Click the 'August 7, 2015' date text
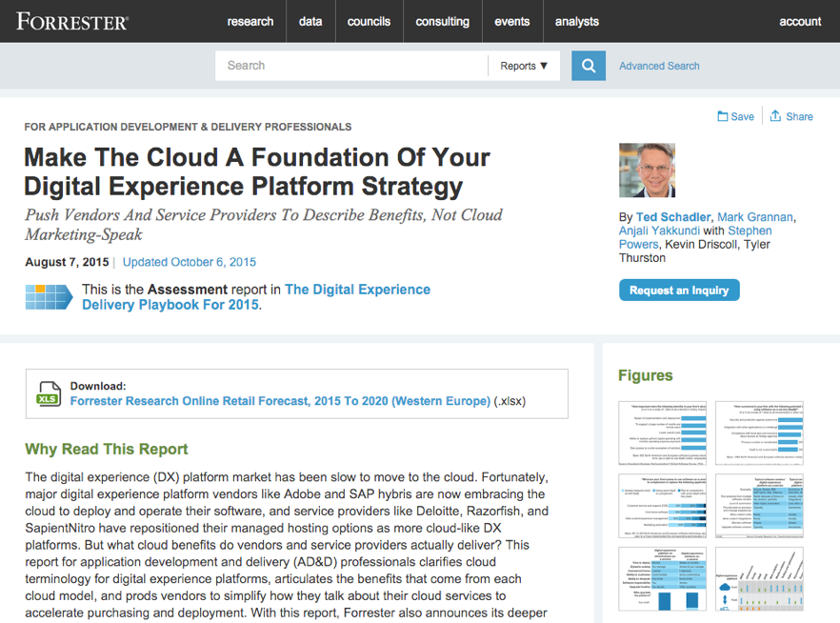The height and width of the screenshot is (623, 840). 67,262
